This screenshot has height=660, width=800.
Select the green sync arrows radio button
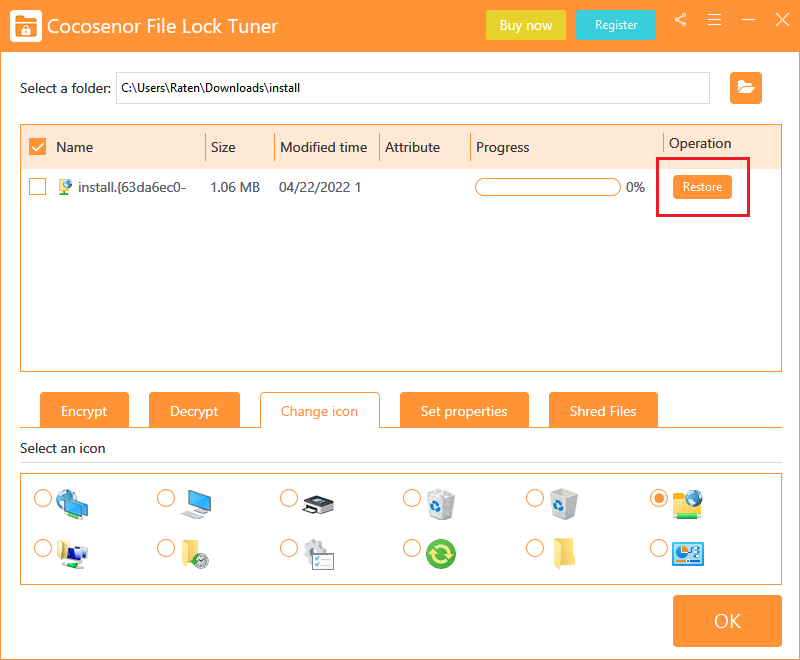(x=412, y=548)
